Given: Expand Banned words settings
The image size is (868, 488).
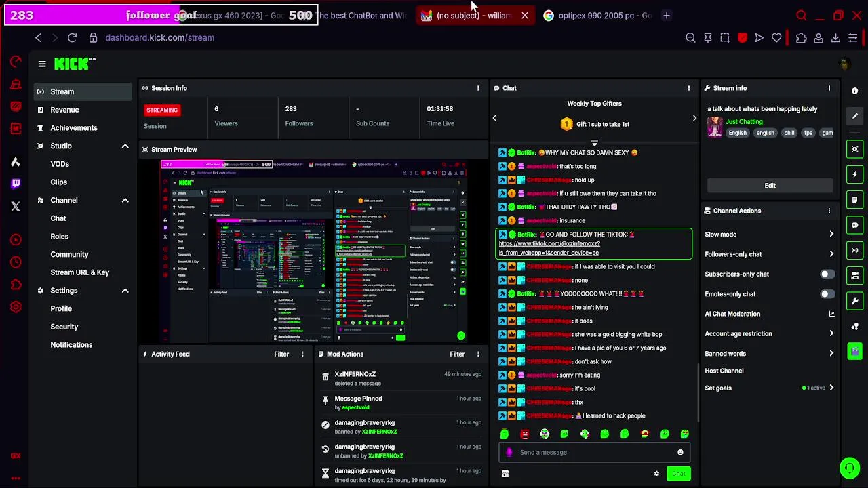Looking at the screenshot, I should tap(831, 354).
